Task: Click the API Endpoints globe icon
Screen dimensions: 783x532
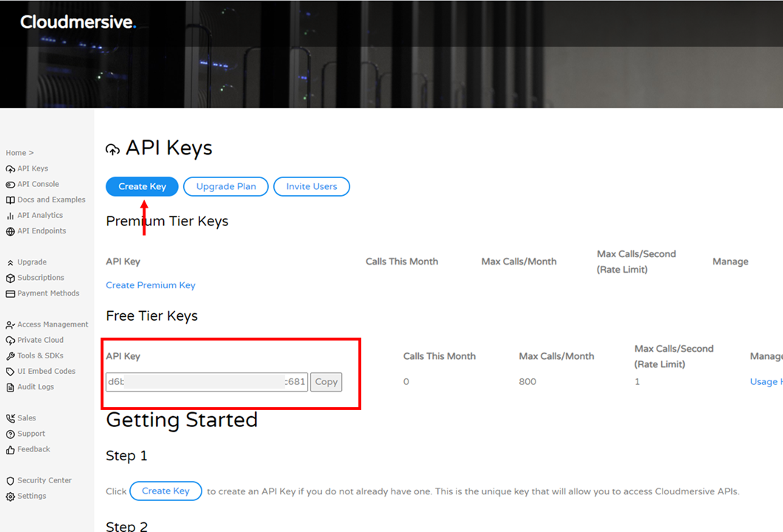Action: pyautogui.click(x=10, y=231)
